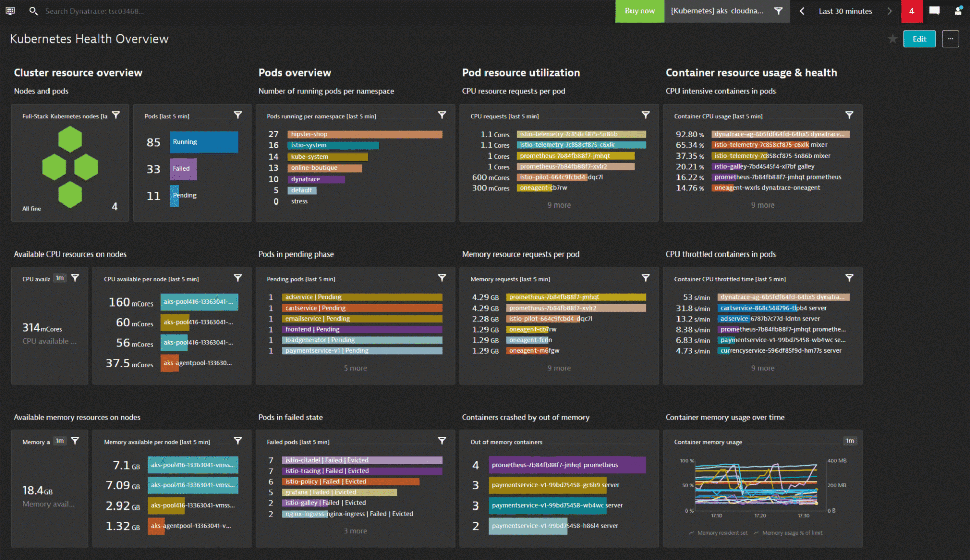Screen dimensions: 970x560
Task: Click the user profile icon top right
Action: coord(958,11)
